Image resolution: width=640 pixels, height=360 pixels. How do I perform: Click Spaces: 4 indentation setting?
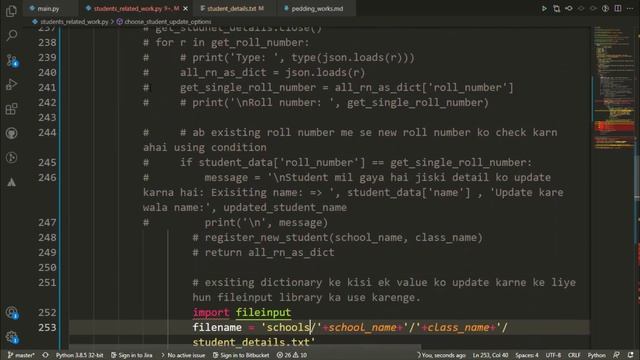[527, 355]
